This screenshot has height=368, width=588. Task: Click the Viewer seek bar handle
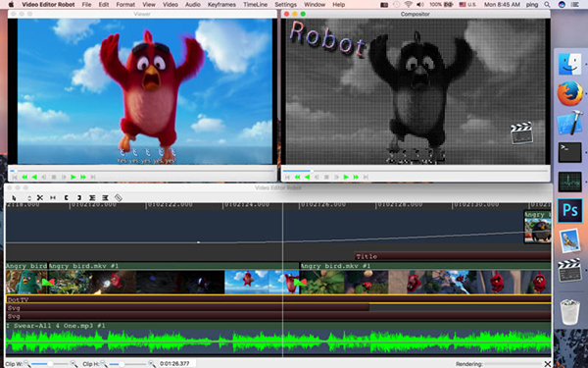(16, 171)
